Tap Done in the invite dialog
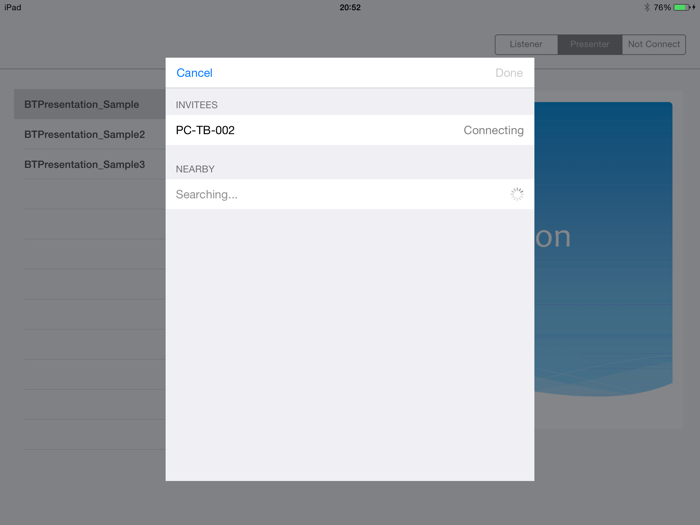This screenshot has height=525, width=700. 509,73
